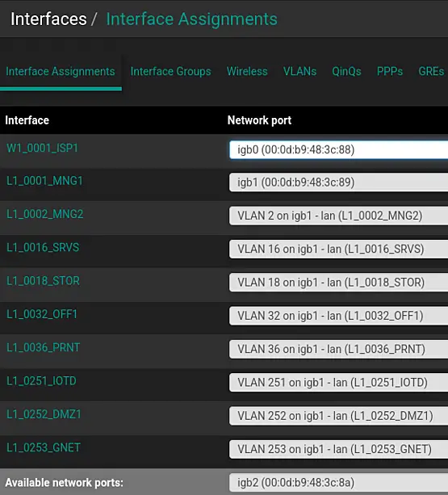Open the L1_0036_PRNT interface link

[x=44, y=347]
